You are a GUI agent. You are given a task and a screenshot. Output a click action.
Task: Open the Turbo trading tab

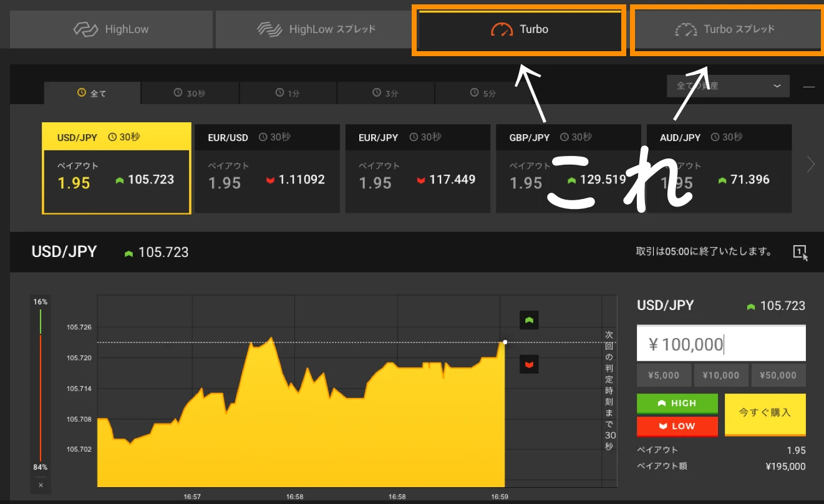[520, 29]
